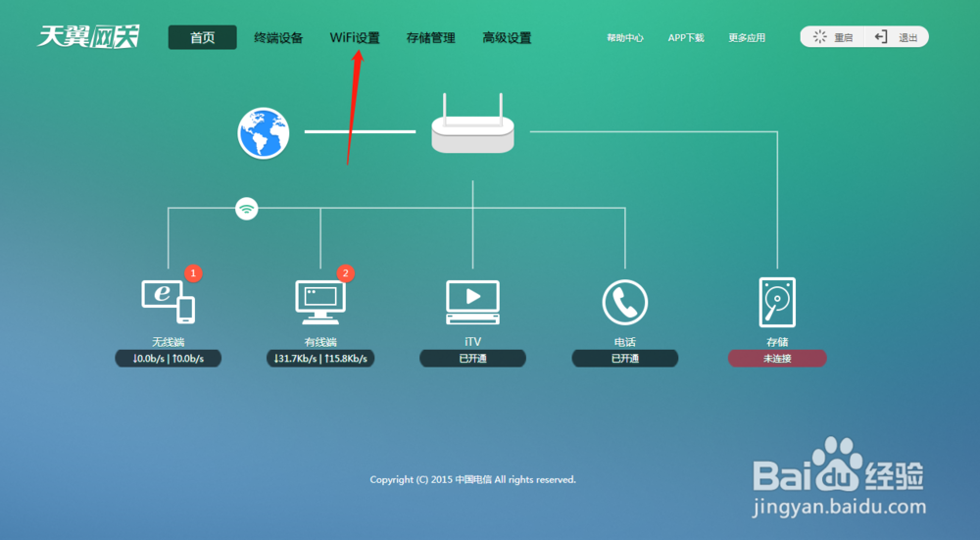Viewport: 980px width, 540px height.
Task: Click the 重启 restart button
Action: click(832, 37)
